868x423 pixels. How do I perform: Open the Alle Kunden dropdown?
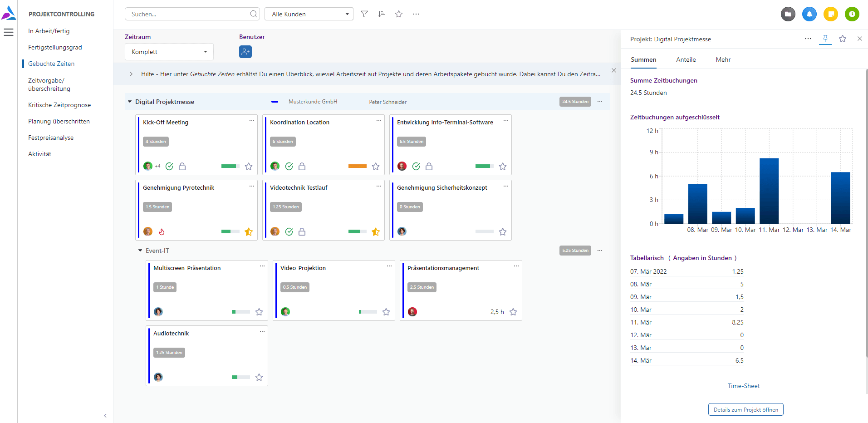pyautogui.click(x=309, y=14)
